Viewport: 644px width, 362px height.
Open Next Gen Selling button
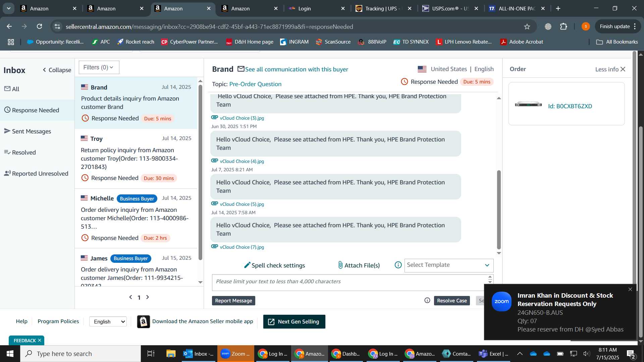[294, 321]
